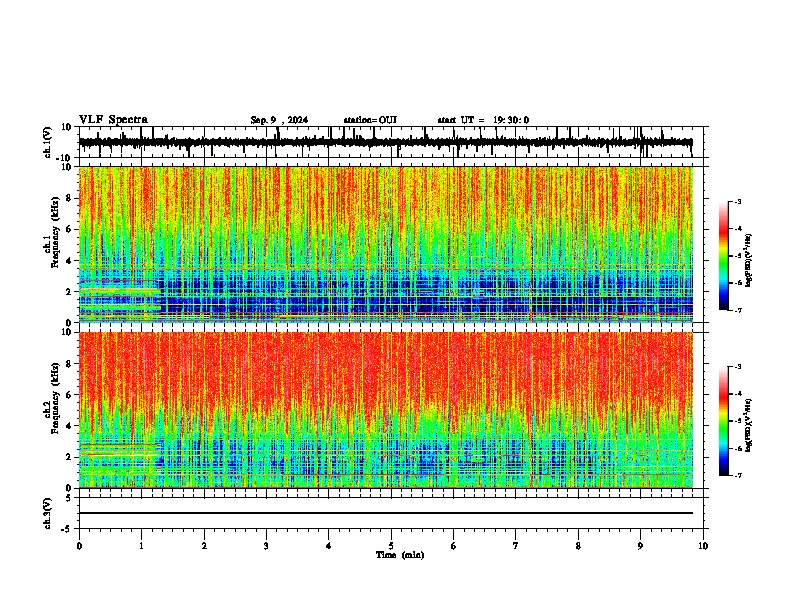Click the ch.2 spectrogram color bar
Viewport: 792px width, 612px height.
tap(723, 421)
